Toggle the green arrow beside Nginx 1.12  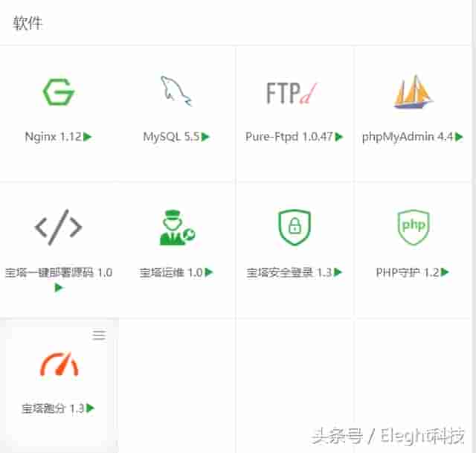[88, 137]
